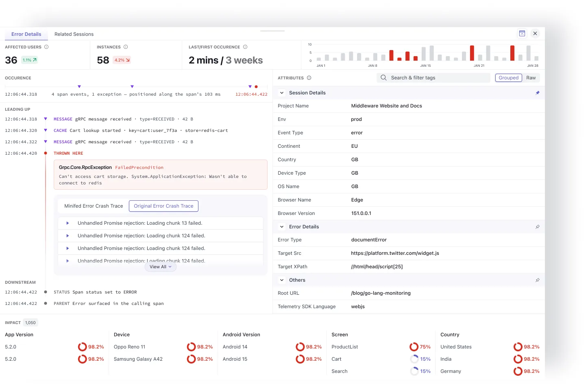This screenshot has width=588, height=390.
Task: Click marker for CACHE Cart lookup event
Action: (46, 130)
